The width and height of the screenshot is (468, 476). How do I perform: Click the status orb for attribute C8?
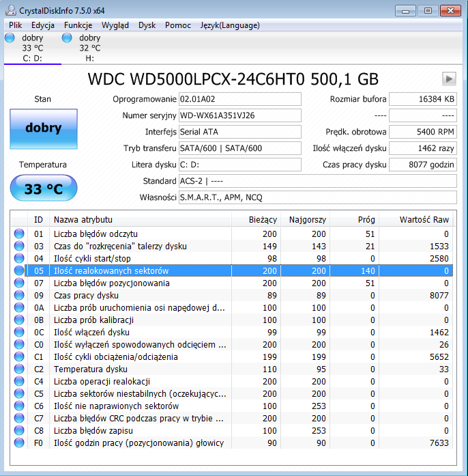(19, 430)
